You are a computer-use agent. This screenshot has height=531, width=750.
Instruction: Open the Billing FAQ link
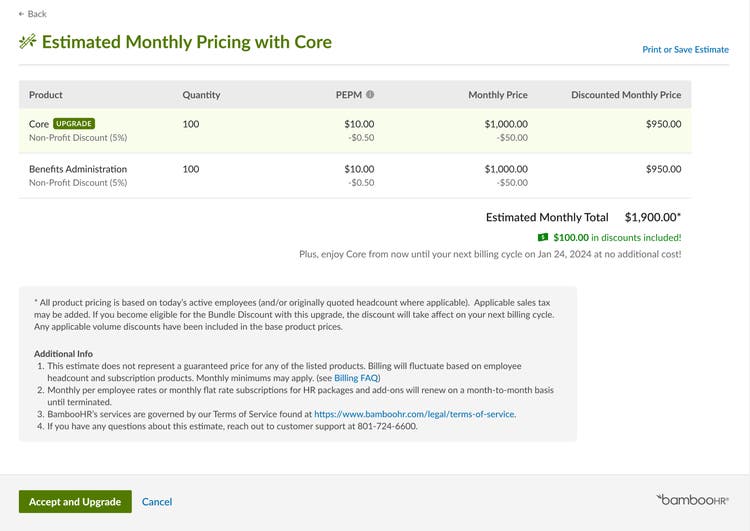[x=357, y=378]
